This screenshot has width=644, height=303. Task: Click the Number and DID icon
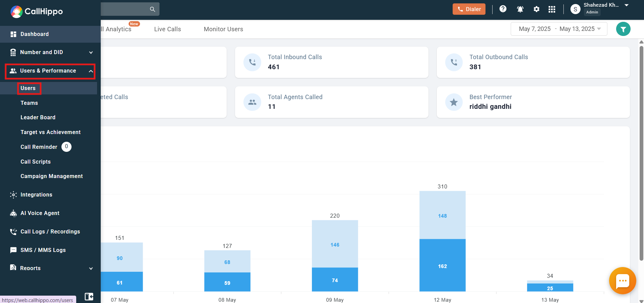pos(13,52)
